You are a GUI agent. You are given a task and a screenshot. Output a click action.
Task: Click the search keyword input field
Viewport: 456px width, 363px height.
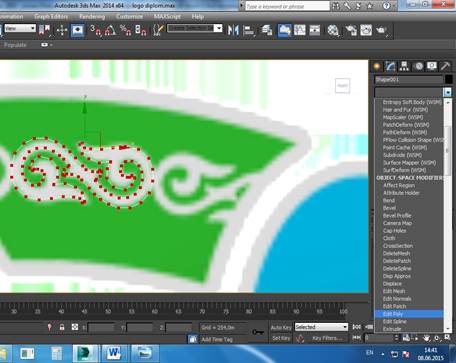click(287, 6)
